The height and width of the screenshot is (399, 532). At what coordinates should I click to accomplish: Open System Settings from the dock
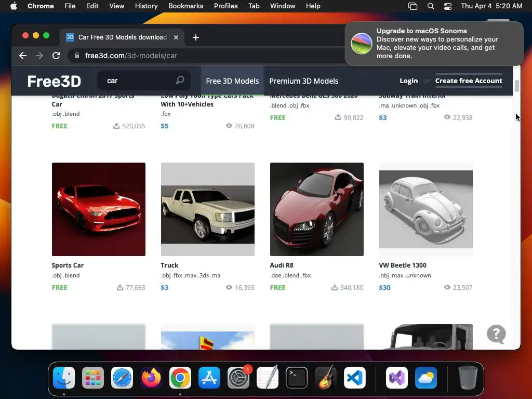click(x=238, y=378)
